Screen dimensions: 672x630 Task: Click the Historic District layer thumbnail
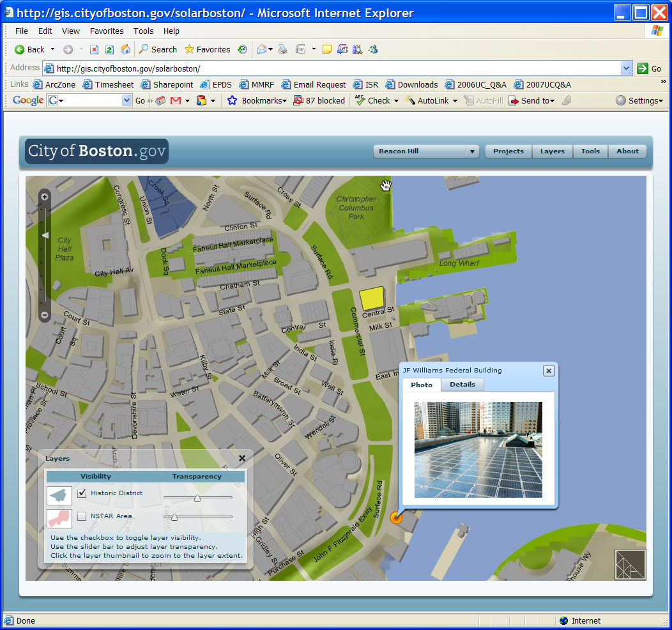[59, 495]
